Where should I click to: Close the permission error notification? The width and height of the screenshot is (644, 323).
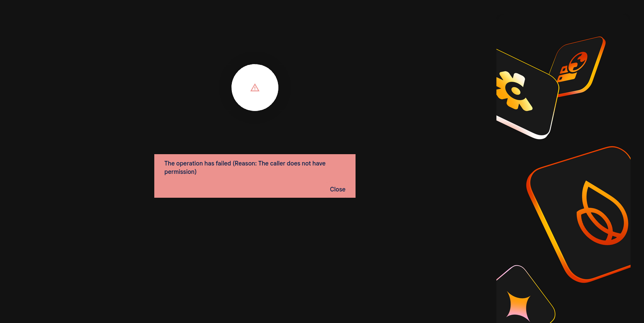(x=338, y=189)
